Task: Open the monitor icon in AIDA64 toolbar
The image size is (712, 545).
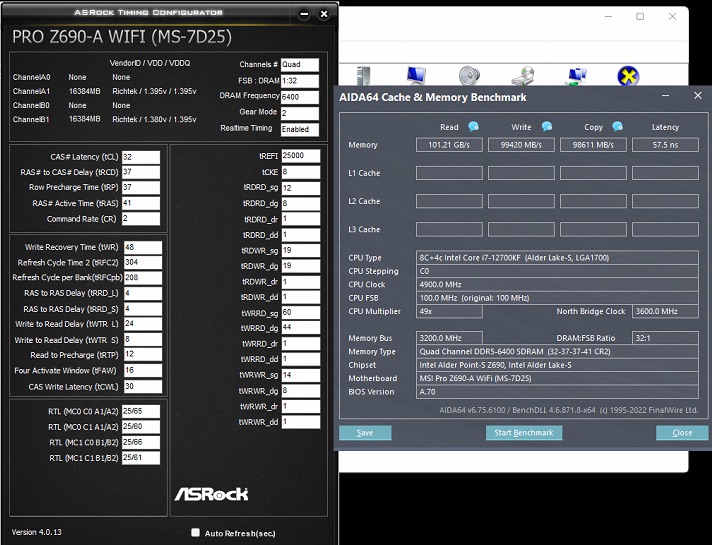Action: 416,76
